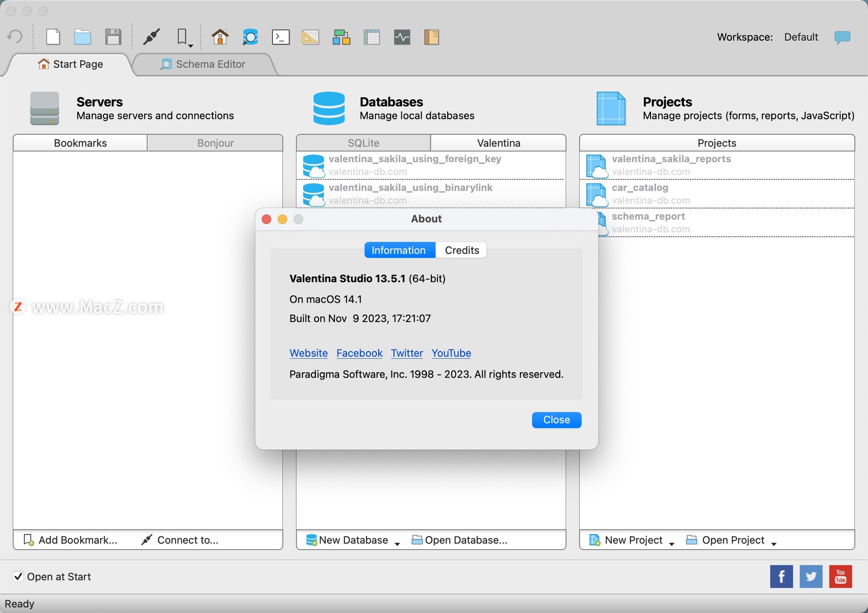This screenshot has width=868, height=613.
Task: Open Schema Editor toolbar icon
Action: coord(250,37)
